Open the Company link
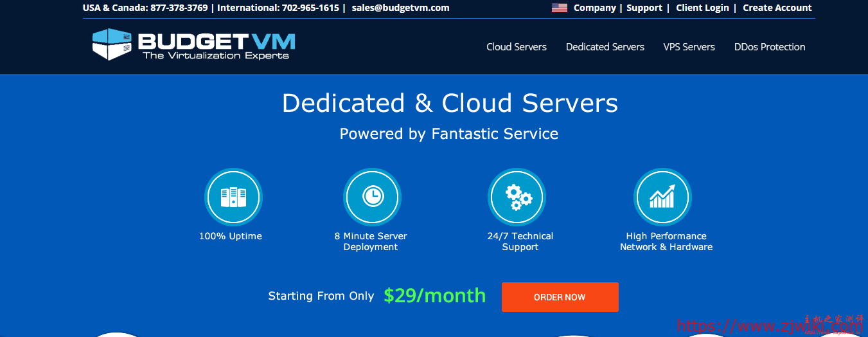This screenshot has height=337, width=868. [594, 8]
